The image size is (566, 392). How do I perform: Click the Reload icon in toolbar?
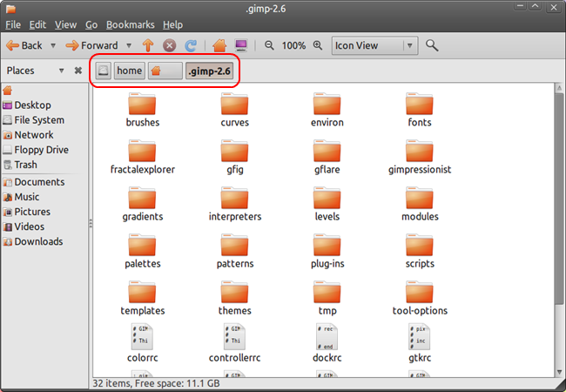point(190,45)
